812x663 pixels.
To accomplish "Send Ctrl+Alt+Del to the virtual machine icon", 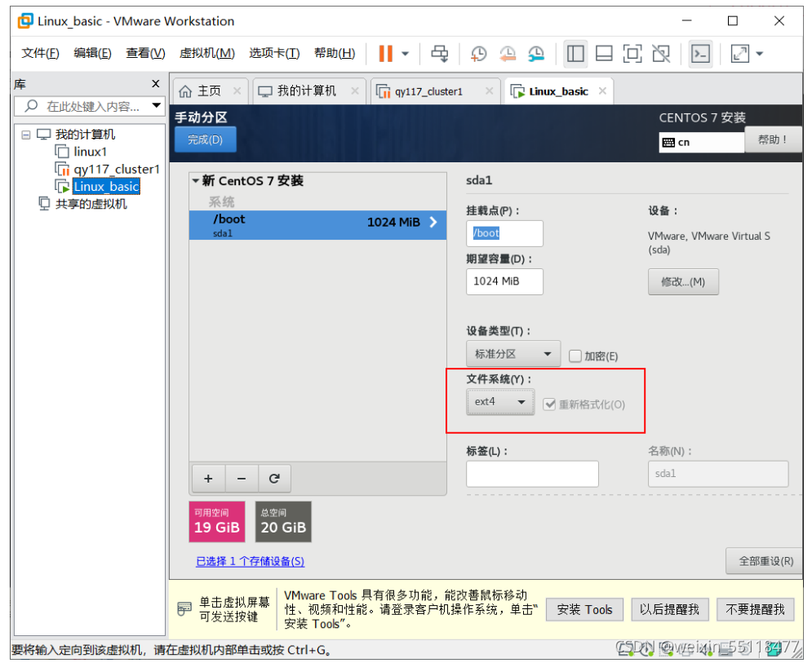I will click(440, 53).
